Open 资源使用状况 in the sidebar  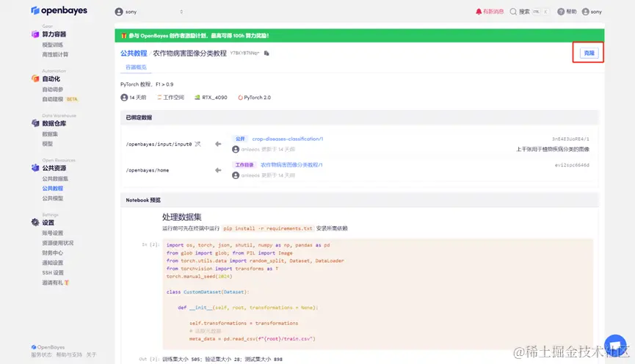58,243
